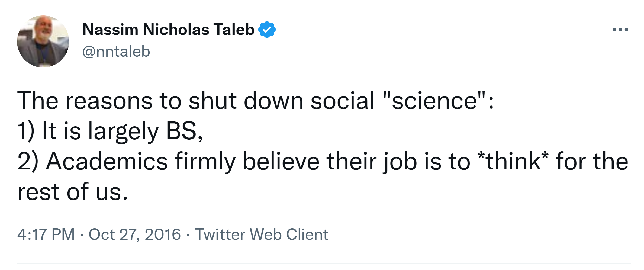Open Nassim Nicholas Taleb's profile picture
This screenshot has height=270, width=644.
43,41
